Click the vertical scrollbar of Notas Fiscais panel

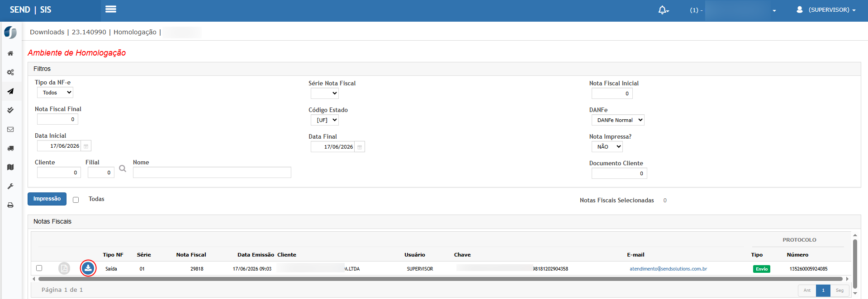(x=855, y=264)
